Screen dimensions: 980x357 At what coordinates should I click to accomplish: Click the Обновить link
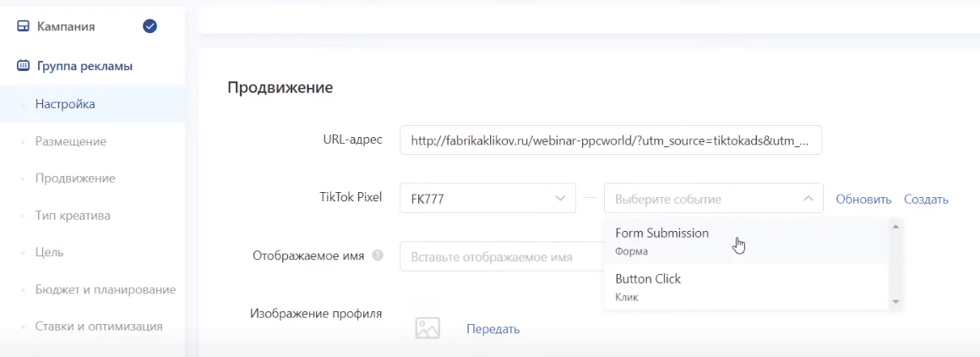[x=863, y=200]
